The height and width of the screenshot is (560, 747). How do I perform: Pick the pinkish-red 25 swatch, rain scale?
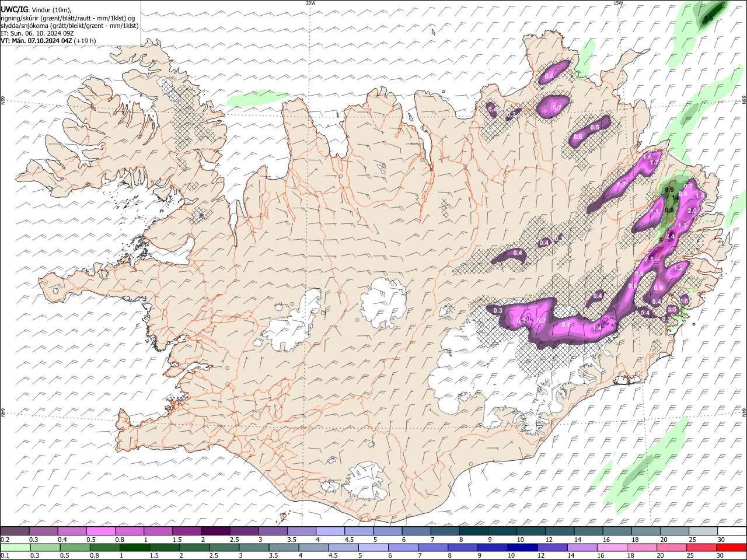point(701,548)
